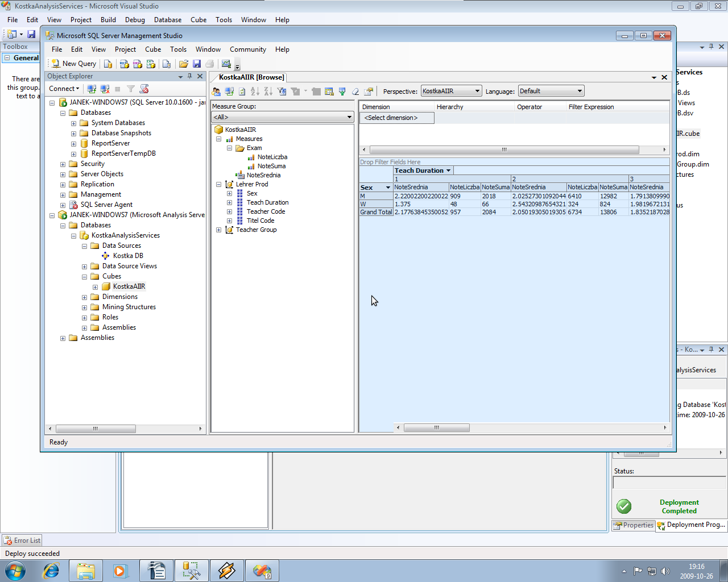Click the Windows Media Player taskbar icon

tap(120, 571)
